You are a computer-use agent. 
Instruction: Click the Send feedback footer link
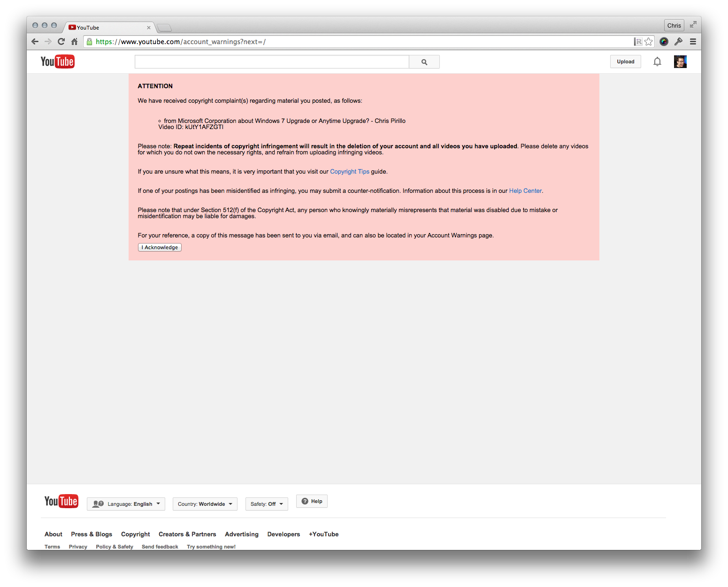[160, 547]
